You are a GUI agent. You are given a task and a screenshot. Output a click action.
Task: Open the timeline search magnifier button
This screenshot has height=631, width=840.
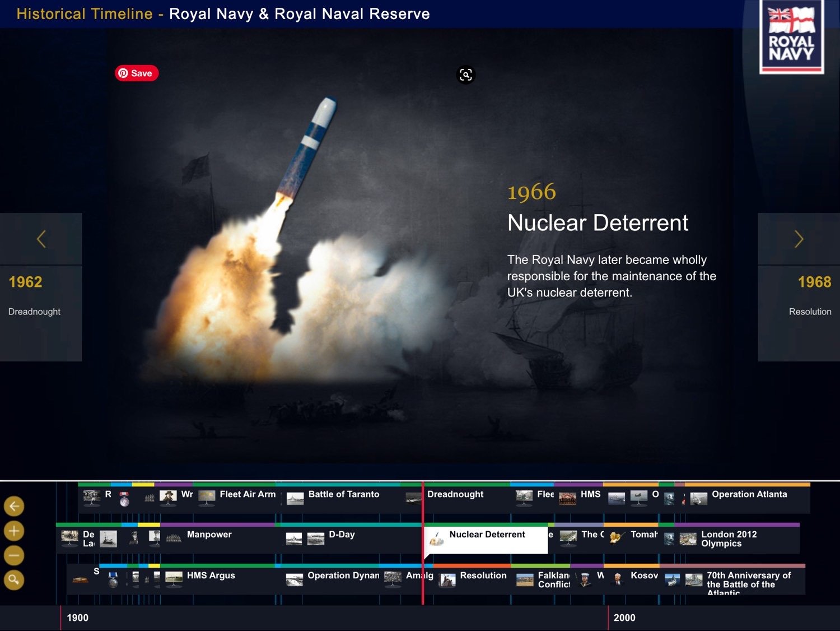pos(14,580)
